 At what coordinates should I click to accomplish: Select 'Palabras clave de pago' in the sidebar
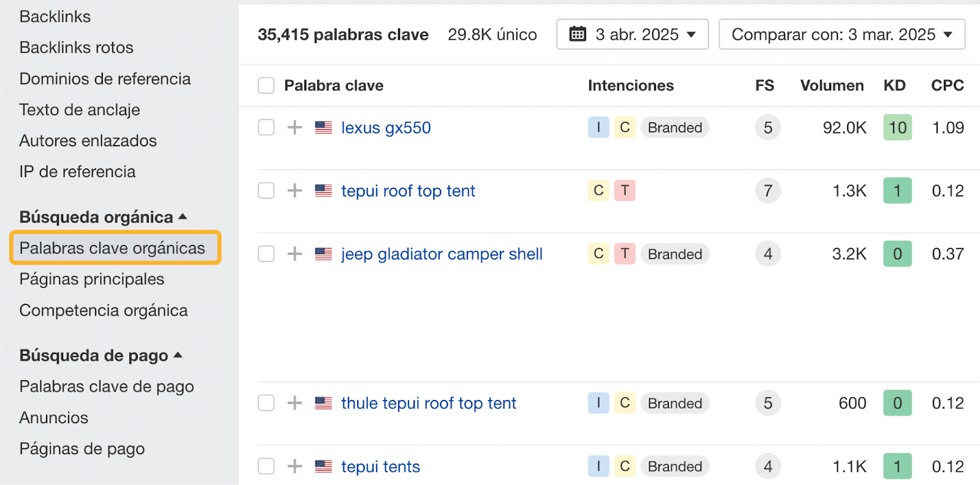click(x=107, y=386)
